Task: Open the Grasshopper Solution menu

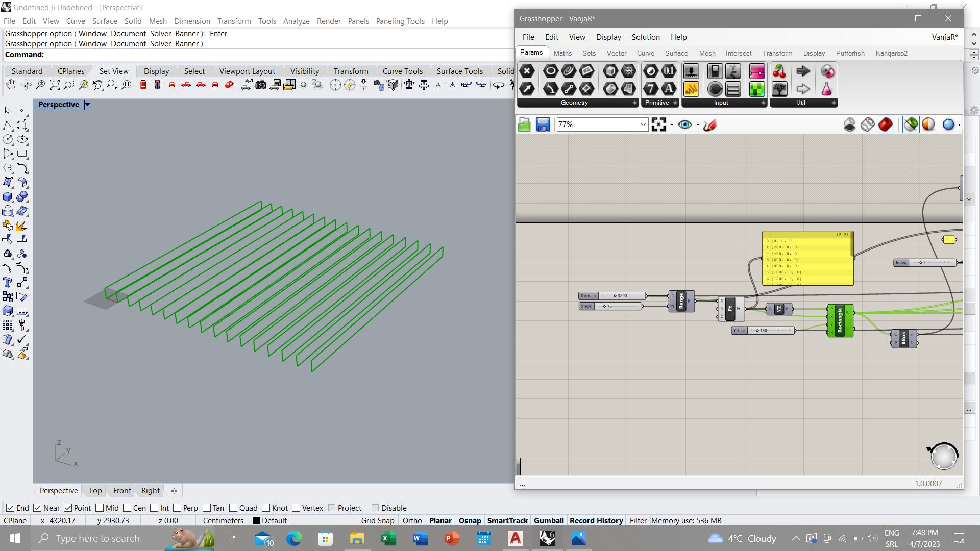Action: pyautogui.click(x=646, y=37)
